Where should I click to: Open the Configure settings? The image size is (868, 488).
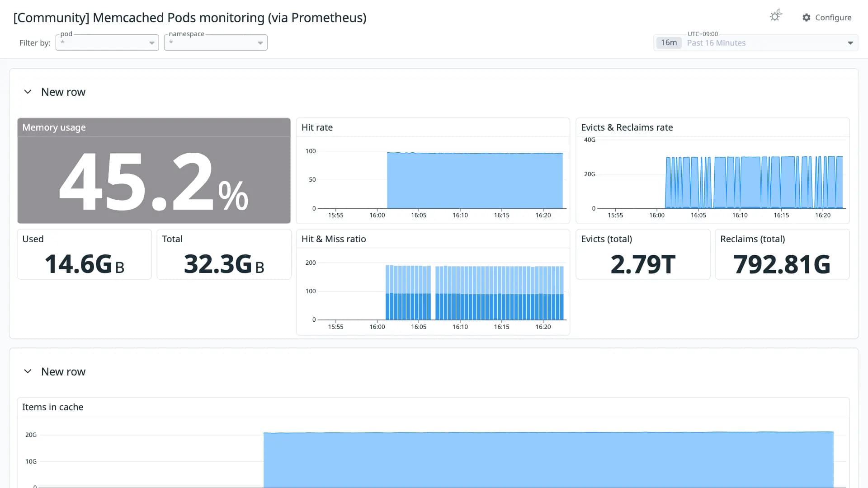pos(827,18)
